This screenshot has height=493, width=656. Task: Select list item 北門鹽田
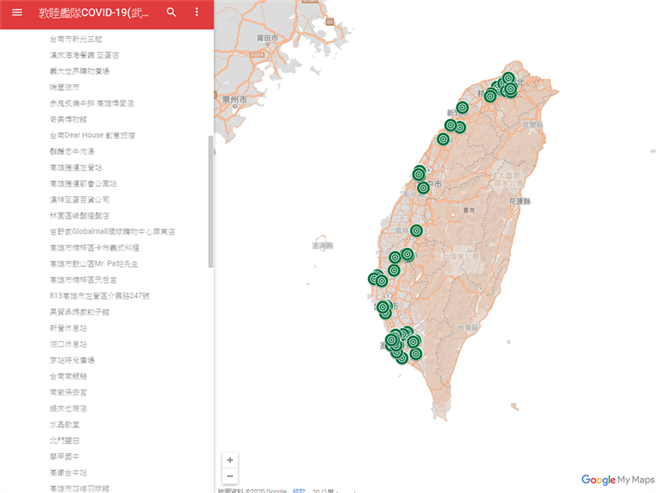(64, 440)
